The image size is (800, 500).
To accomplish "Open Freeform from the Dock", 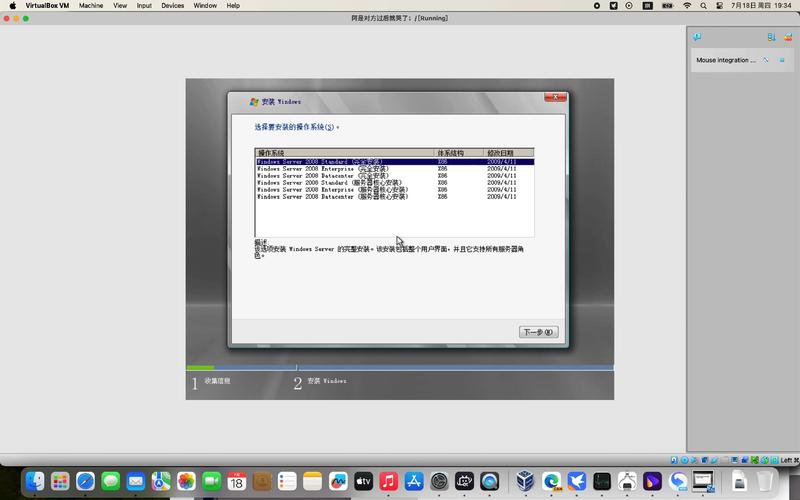I will click(x=338, y=481).
